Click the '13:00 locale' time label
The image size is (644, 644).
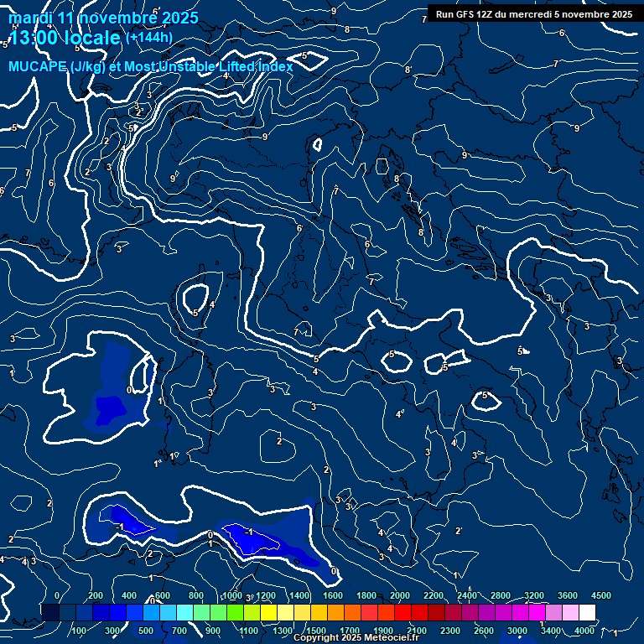65,38
